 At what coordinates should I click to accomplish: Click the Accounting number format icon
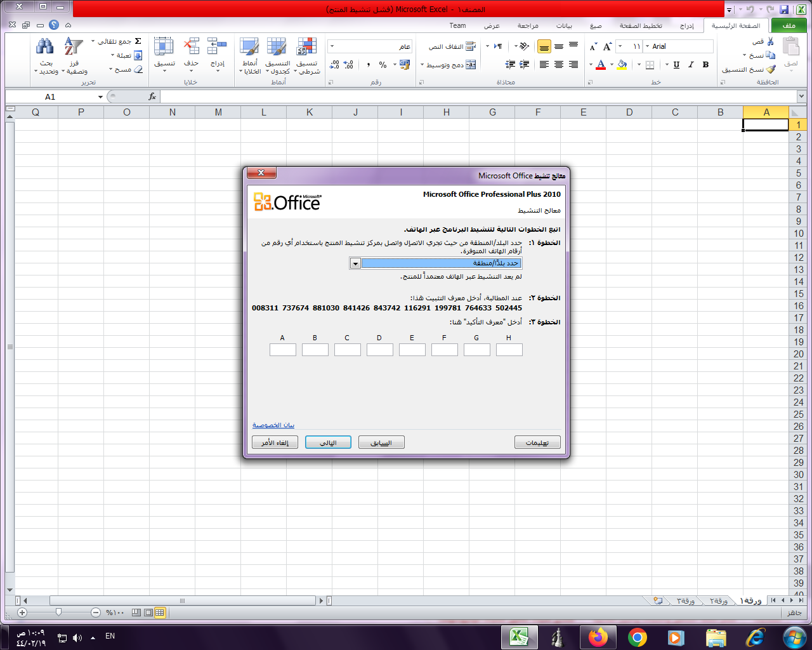(405, 65)
